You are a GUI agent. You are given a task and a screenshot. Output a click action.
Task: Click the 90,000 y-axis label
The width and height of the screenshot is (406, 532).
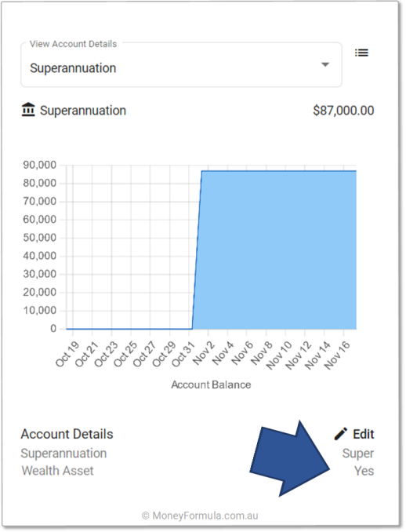40,166
